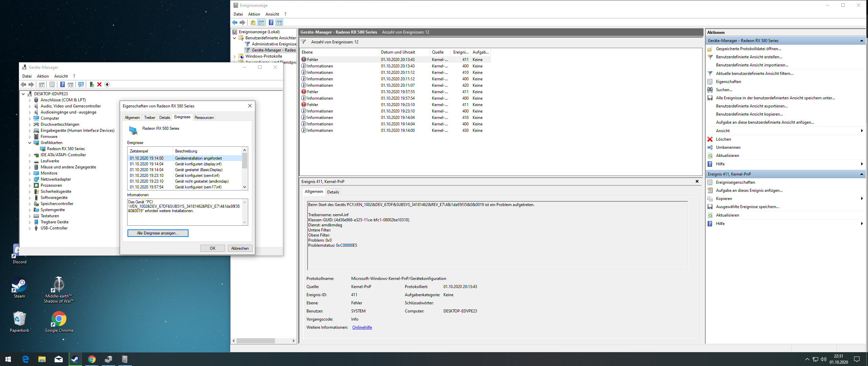Click properties icon in Geräte-Manager toolbar
This screenshot has width=868, height=366.
52,84
